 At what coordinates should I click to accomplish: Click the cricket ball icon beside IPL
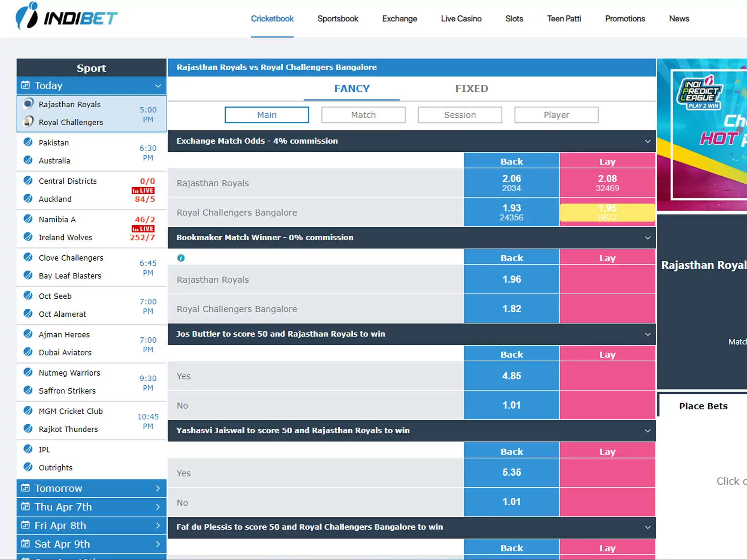[x=28, y=449]
